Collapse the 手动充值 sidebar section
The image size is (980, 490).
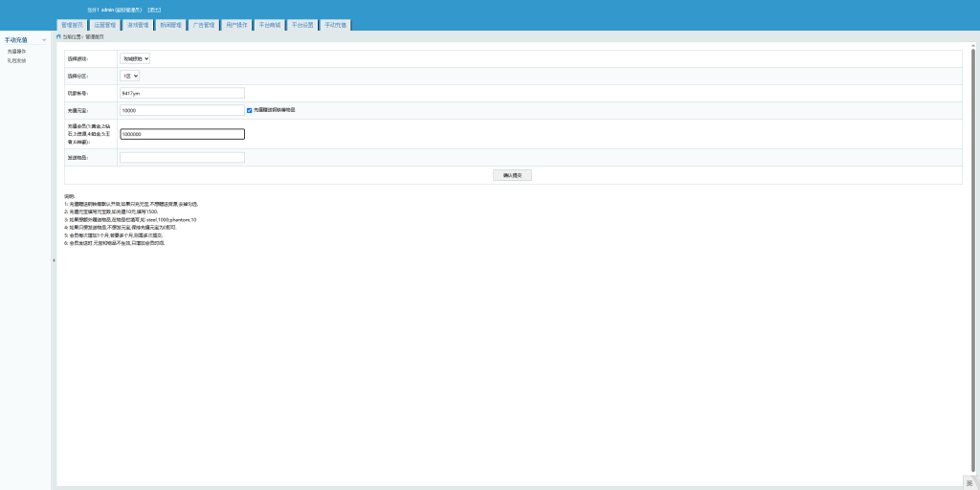tap(44, 40)
